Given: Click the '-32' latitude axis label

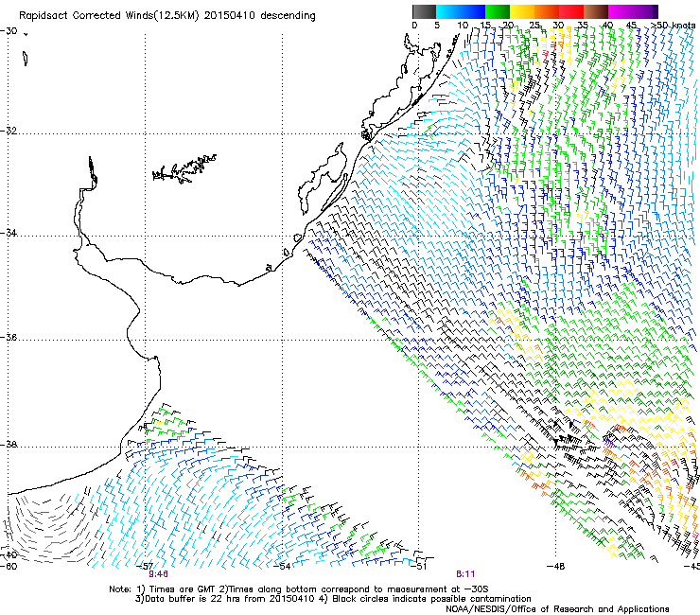Looking at the screenshot, I should (9, 131).
